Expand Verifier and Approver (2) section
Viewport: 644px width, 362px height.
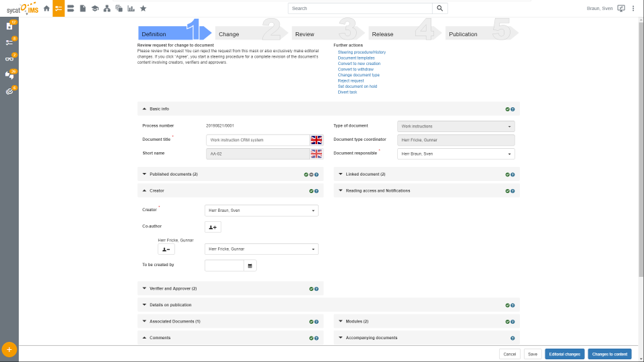click(x=144, y=288)
